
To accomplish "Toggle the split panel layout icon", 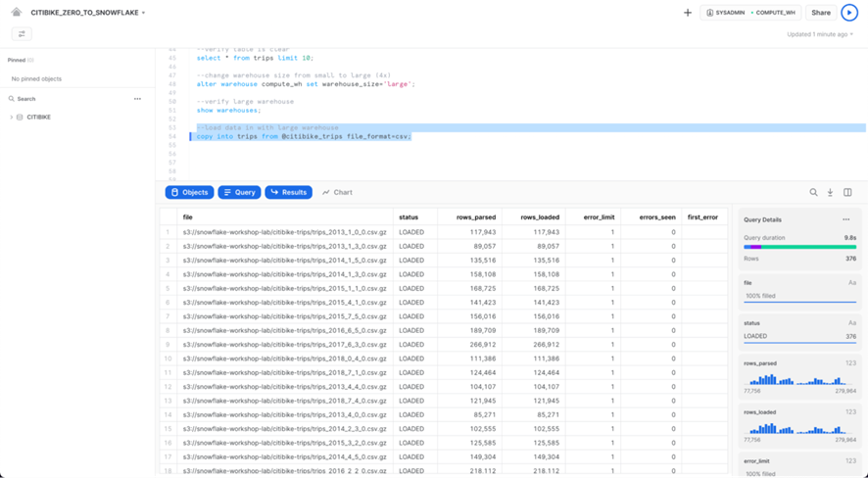I will pyautogui.click(x=847, y=193).
